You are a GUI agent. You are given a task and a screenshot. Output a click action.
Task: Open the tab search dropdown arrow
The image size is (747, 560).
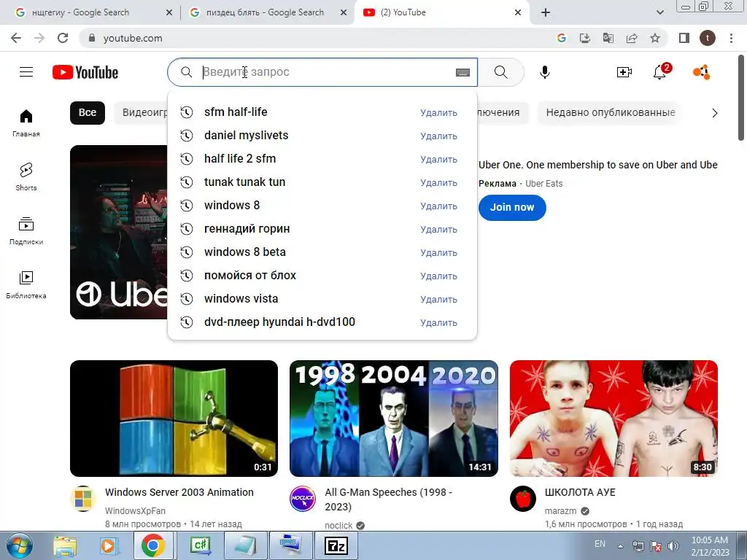[x=659, y=12]
